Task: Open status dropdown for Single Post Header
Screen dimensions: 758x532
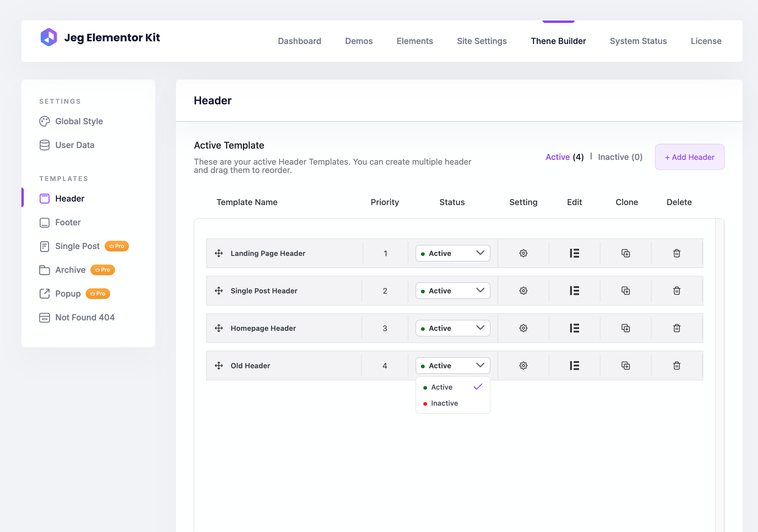Action: tap(452, 291)
